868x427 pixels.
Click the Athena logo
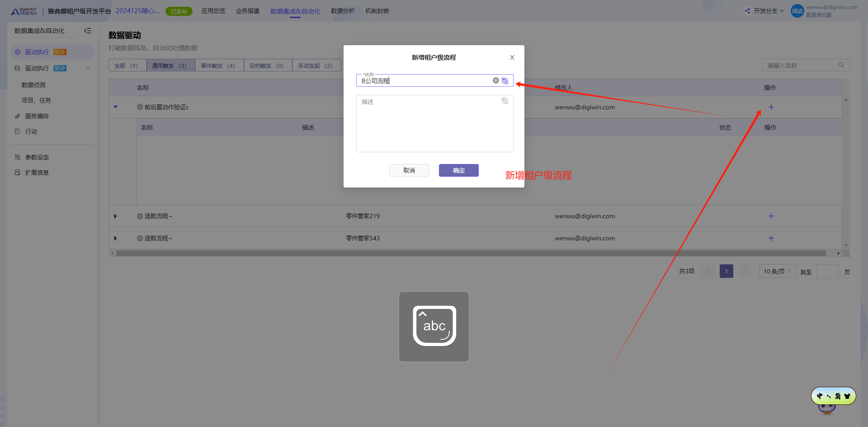24,11
